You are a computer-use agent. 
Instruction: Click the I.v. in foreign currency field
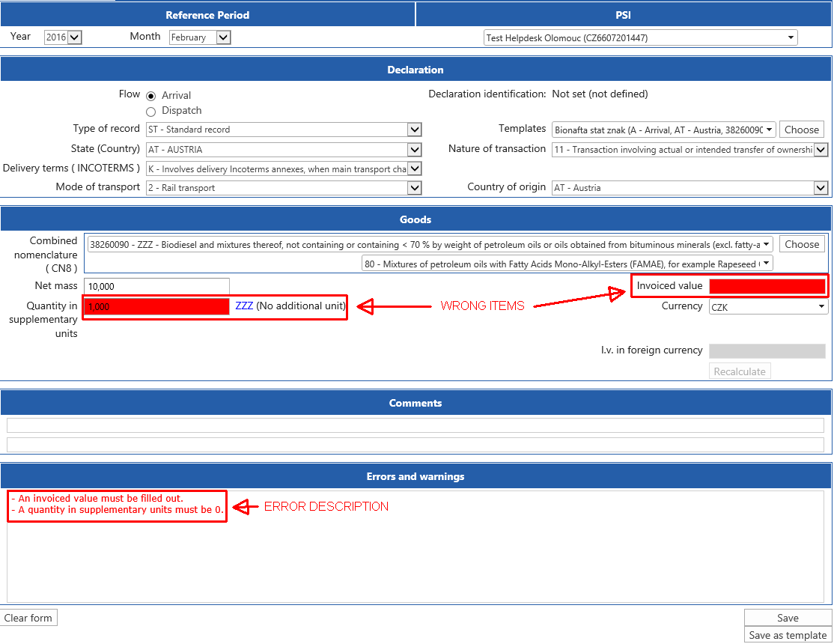[767, 350]
